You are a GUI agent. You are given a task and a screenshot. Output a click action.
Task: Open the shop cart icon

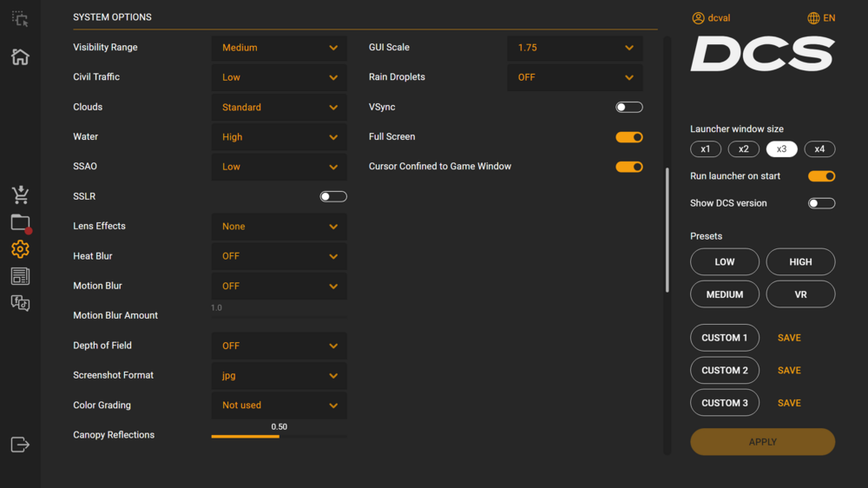pos(20,195)
